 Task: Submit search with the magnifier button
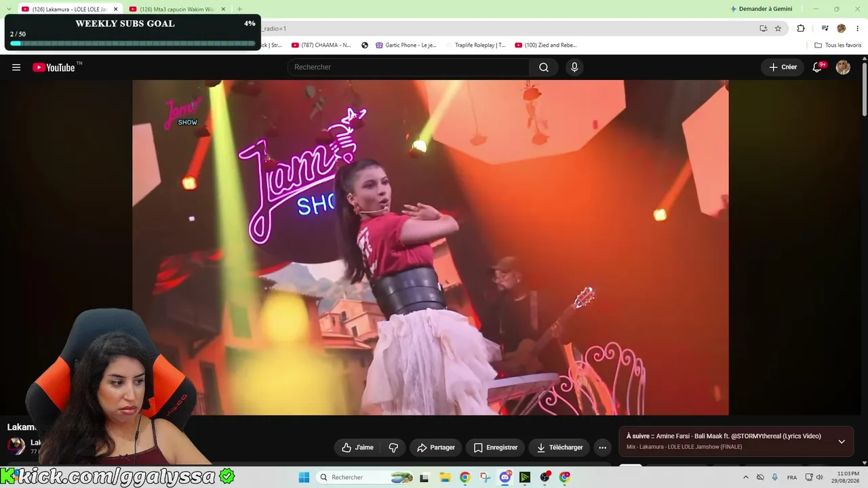tap(544, 67)
